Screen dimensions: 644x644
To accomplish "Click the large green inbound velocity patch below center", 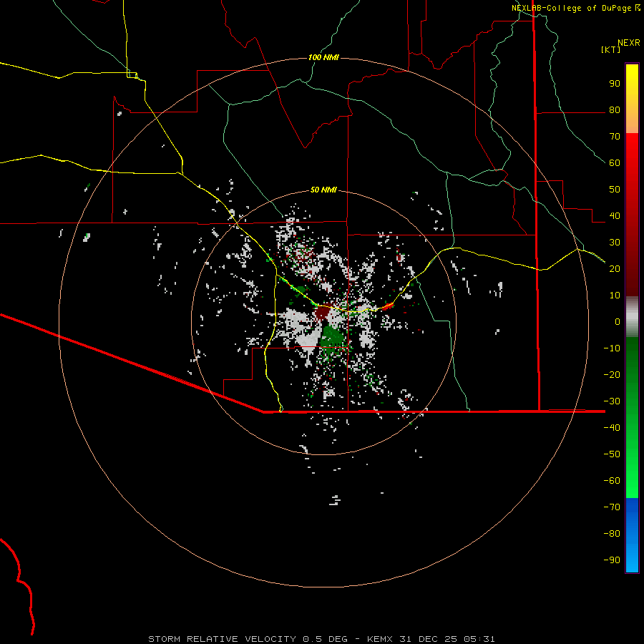I will click(x=332, y=337).
